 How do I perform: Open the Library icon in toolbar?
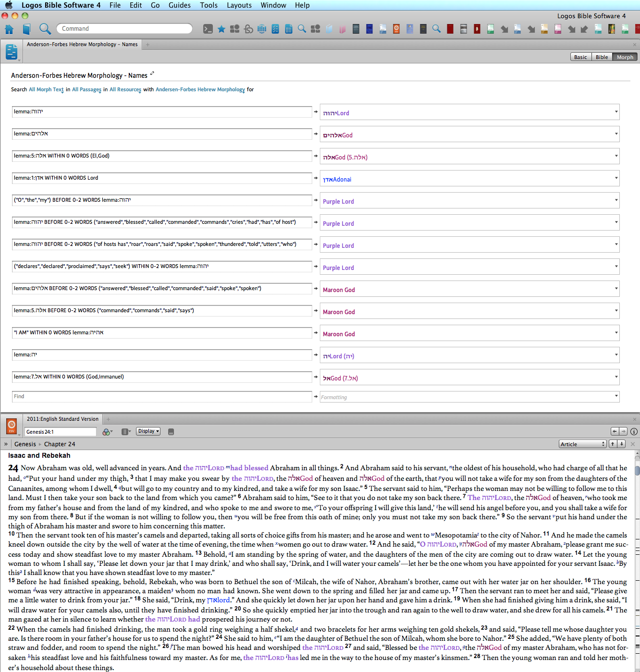tap(27, 29)
